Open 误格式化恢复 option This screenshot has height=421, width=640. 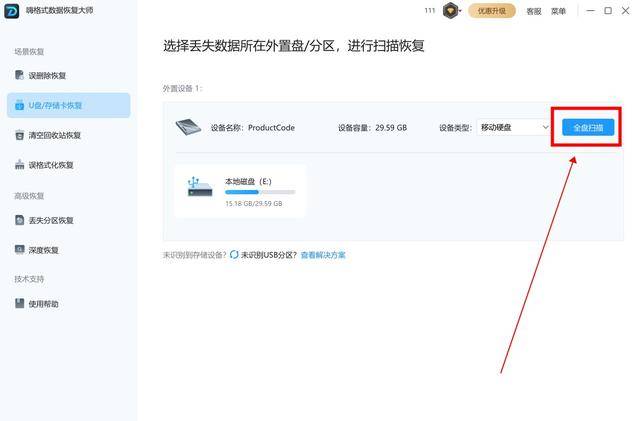click(68, 165)
